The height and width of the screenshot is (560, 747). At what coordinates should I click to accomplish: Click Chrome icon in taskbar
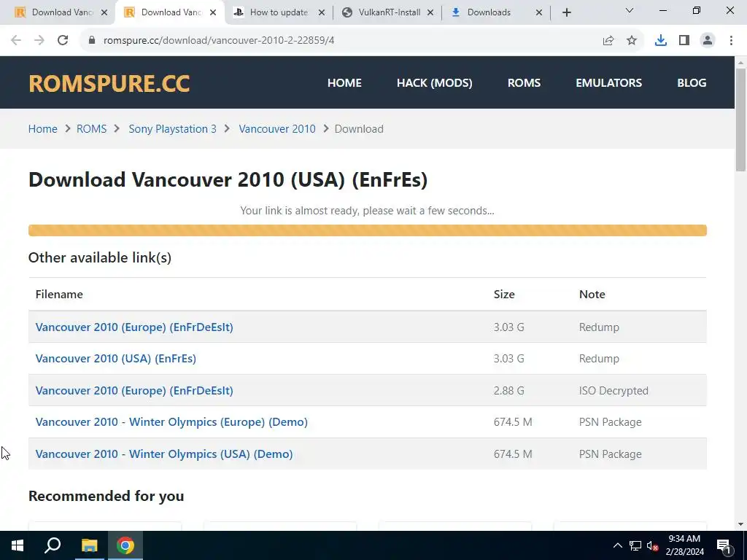pos(125,545)
